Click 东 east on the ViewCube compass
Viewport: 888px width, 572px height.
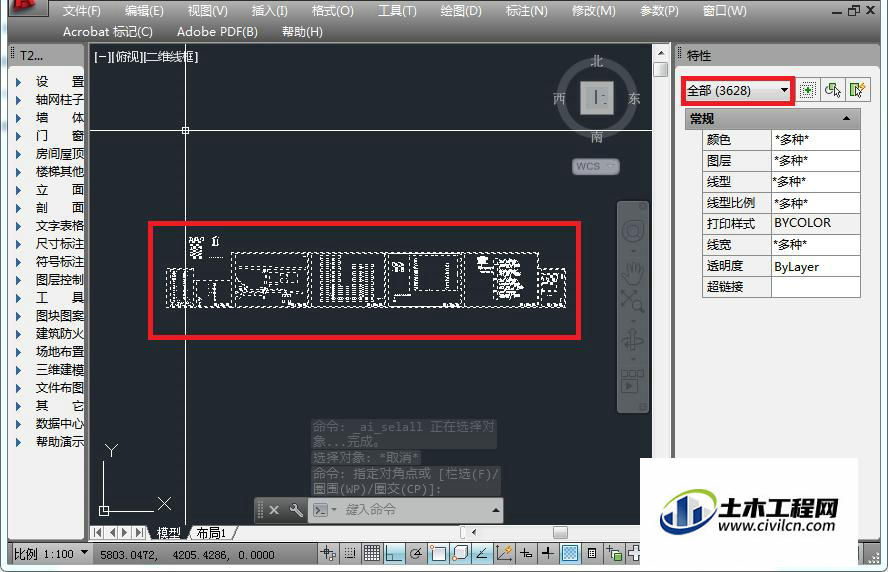[x=634, y=99]
